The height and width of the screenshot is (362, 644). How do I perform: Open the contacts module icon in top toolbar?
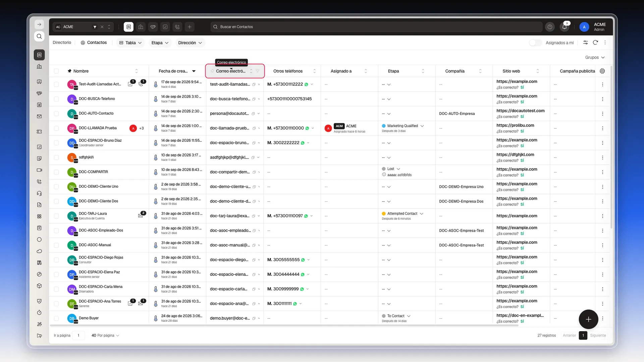tap(128, 27)
